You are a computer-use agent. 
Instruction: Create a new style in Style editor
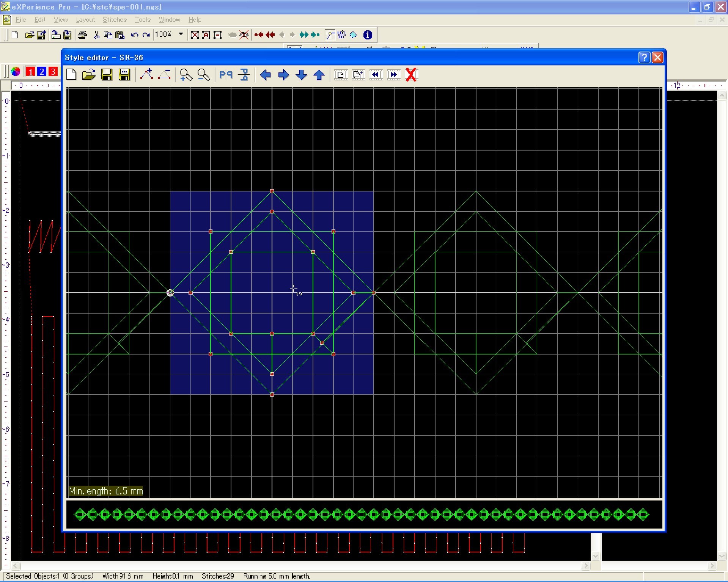(71, 75)
